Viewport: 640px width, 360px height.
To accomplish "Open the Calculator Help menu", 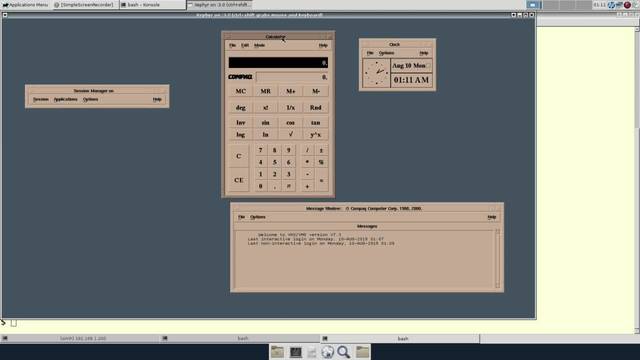I will point(323,45).
